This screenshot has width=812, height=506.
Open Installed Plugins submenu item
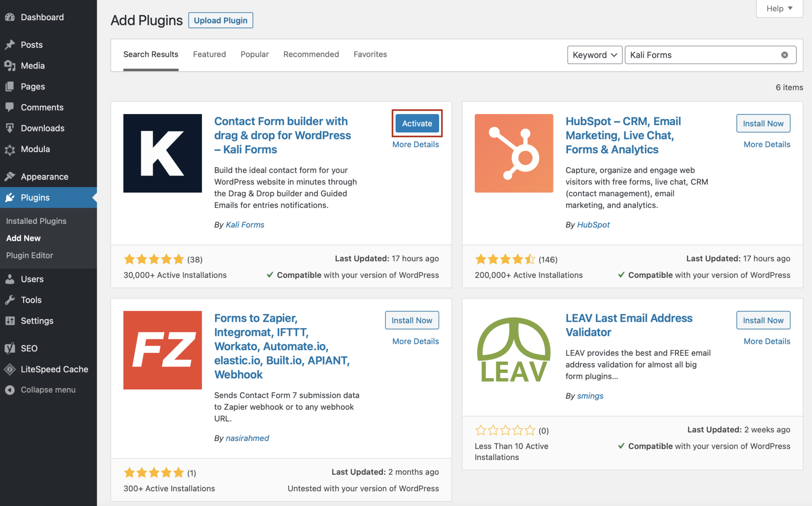click(x=36, y=221)
